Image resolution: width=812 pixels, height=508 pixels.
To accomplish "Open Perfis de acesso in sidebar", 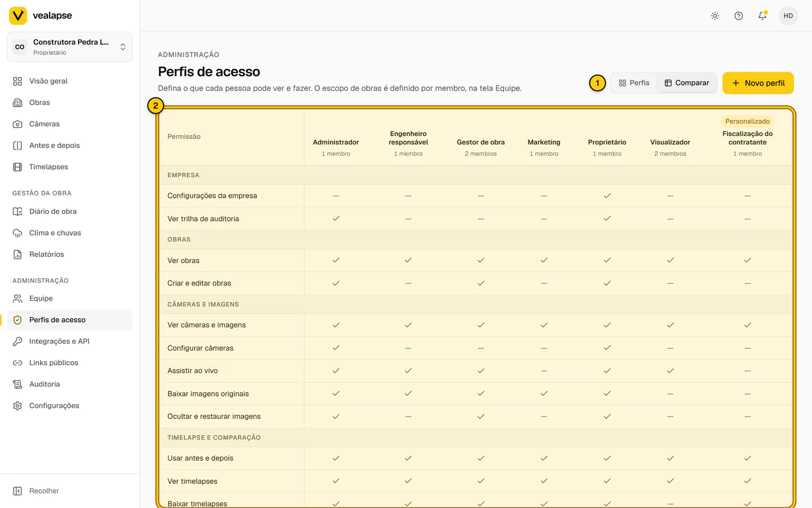I will click(69, 320).
